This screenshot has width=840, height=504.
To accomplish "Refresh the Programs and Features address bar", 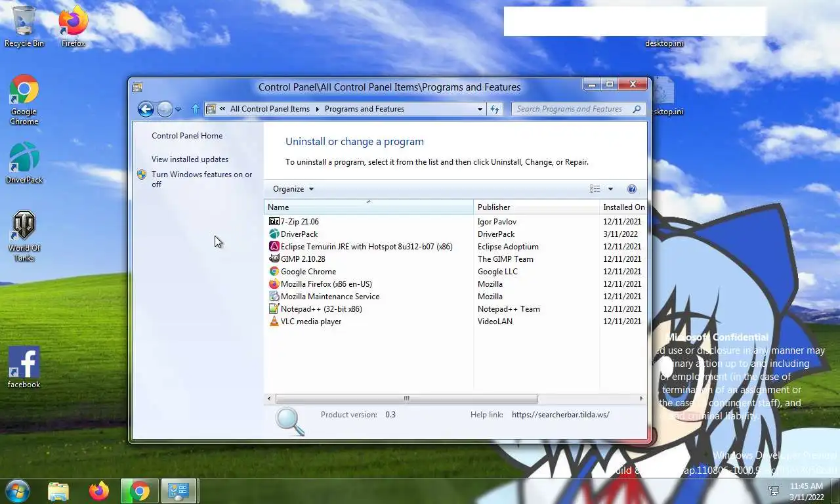I will [495, 109].
